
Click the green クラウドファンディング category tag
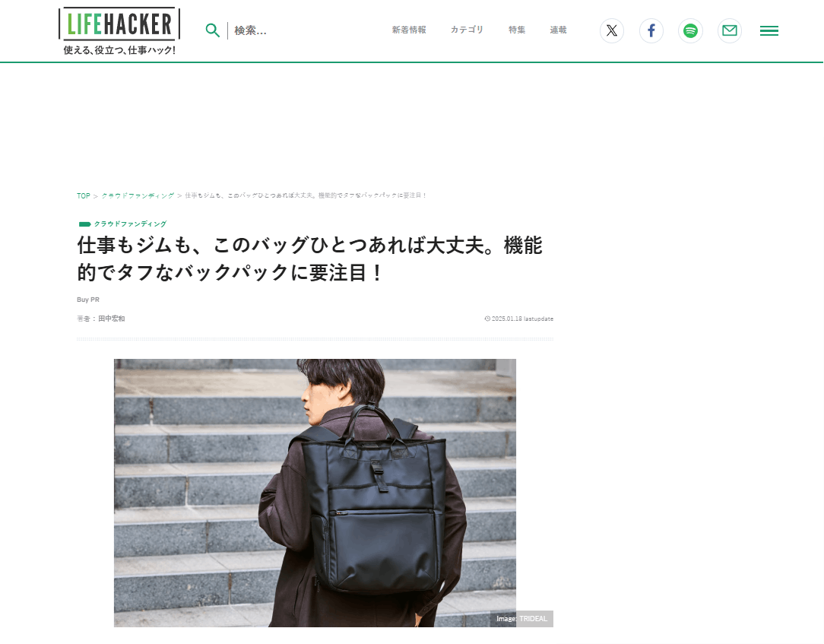(x=130, y=224)
